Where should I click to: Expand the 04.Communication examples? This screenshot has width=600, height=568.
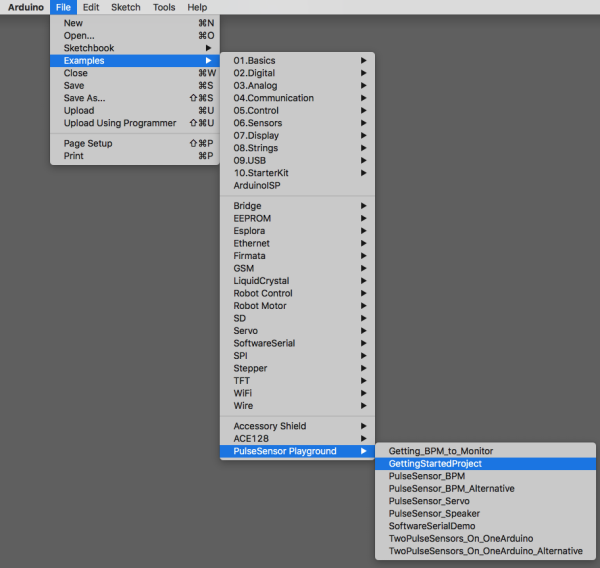(297, 98)
